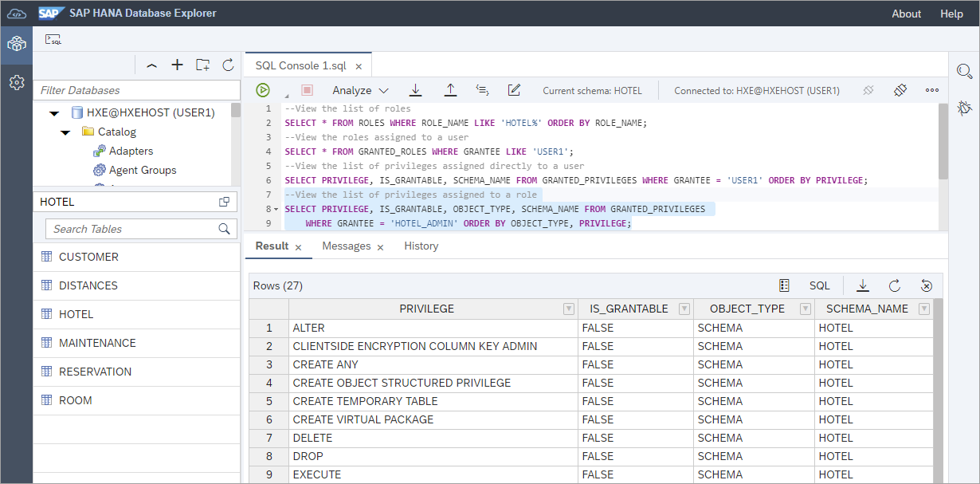Open the Database Explorer cubes sidebar icon
Screen dimensions: 980x484
click(x=16, y=45)
